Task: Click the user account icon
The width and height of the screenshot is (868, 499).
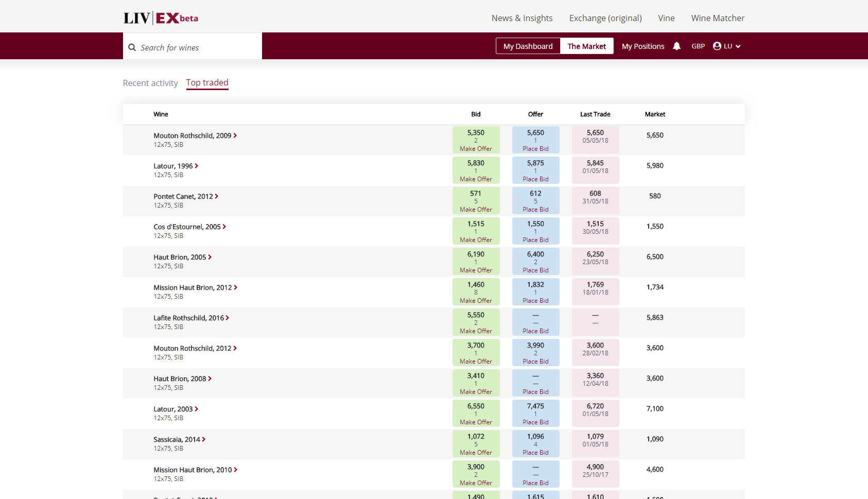Action: [x=717, y=46]
